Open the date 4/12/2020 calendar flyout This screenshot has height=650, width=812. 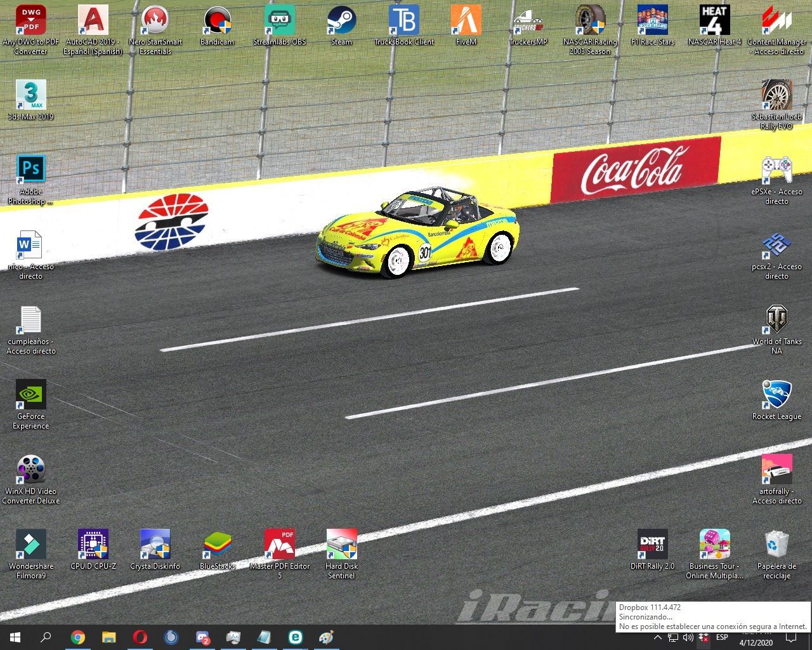coord(756,642)
